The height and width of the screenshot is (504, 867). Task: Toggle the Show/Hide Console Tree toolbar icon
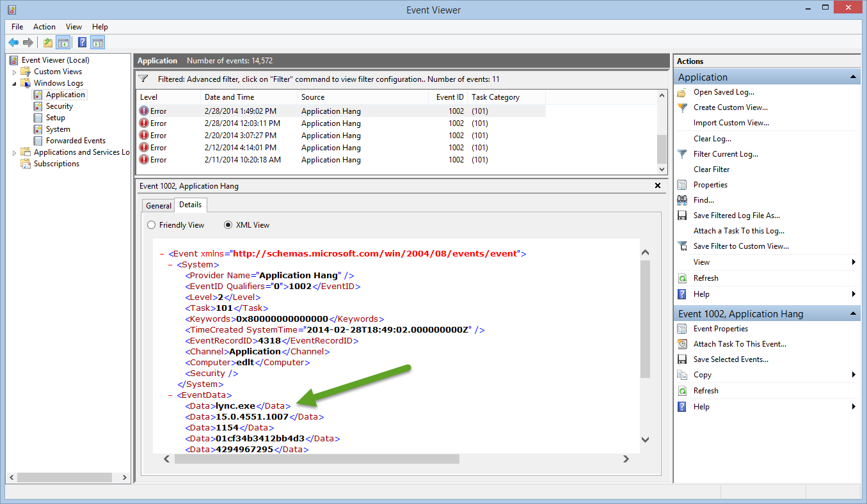63,43
